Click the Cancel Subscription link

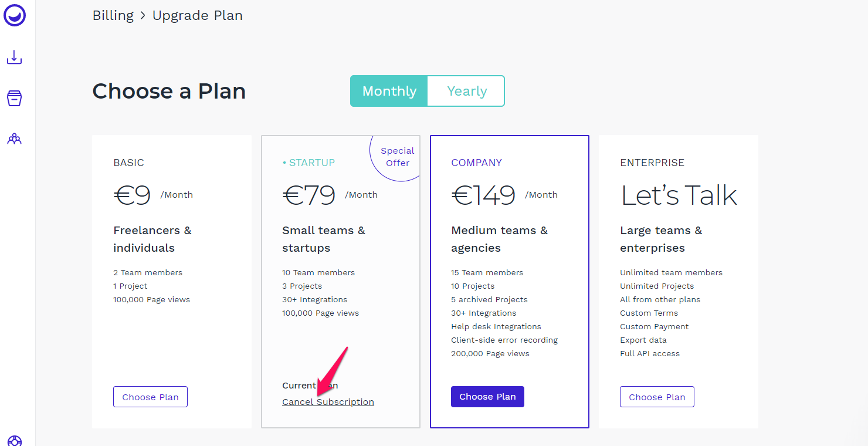[328, 402]
